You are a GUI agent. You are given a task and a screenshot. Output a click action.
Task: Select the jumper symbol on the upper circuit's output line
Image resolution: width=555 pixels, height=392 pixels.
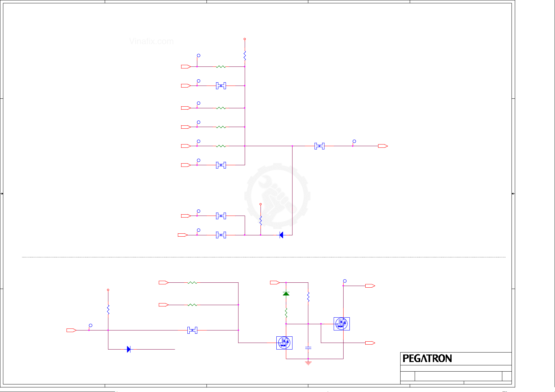[x=319, y=146]
